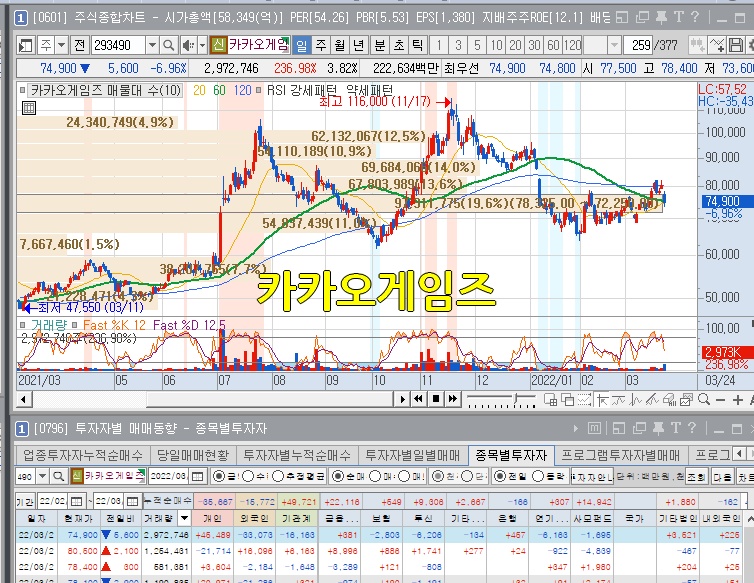Click the 다음 next button
This screenshot has height=583, width=754.
pyautogui.click(x=722, y=477)
